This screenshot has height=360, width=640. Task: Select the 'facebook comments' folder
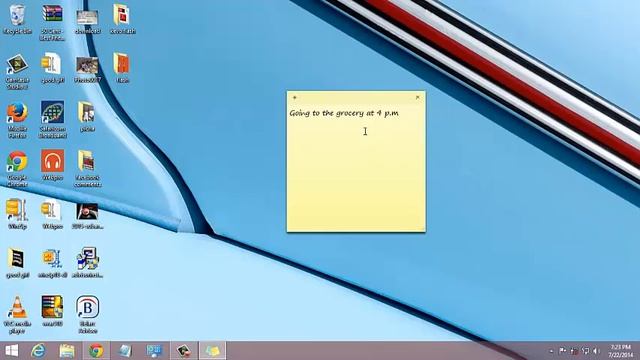click(x=87, y=169)
